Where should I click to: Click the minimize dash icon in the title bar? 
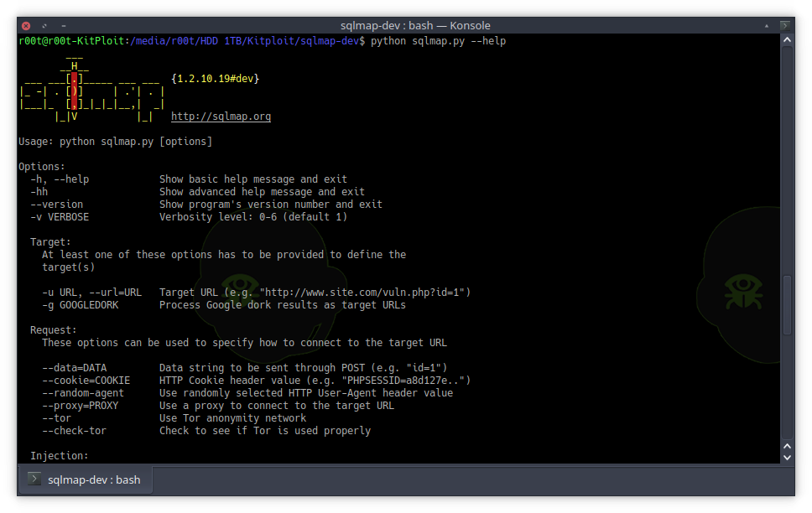point(62,25)
